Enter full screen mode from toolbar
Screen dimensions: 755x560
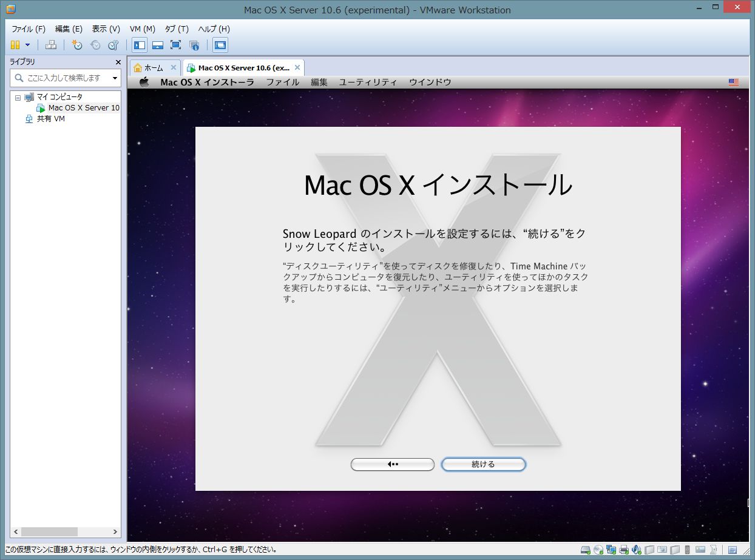(x=176, y=45)
